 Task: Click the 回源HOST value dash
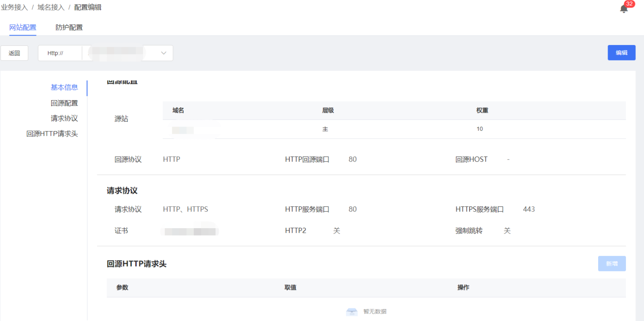pos(508,159)
